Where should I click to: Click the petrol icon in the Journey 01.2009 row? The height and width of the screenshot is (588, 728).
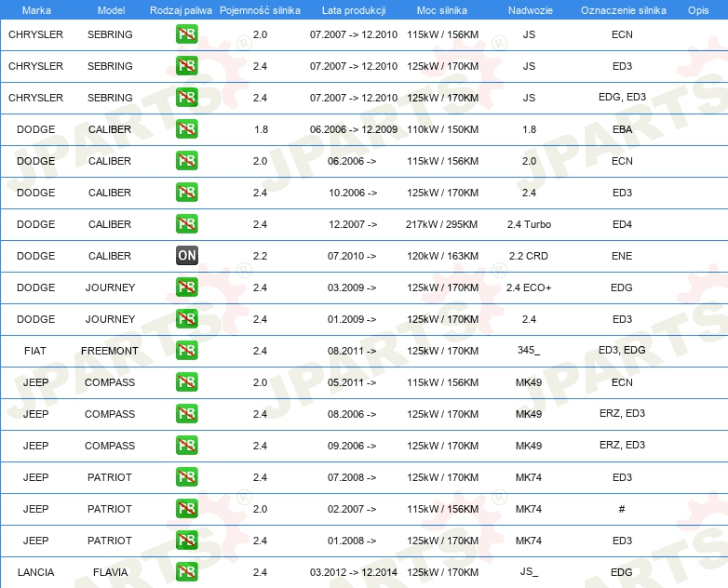click(186, 318)
